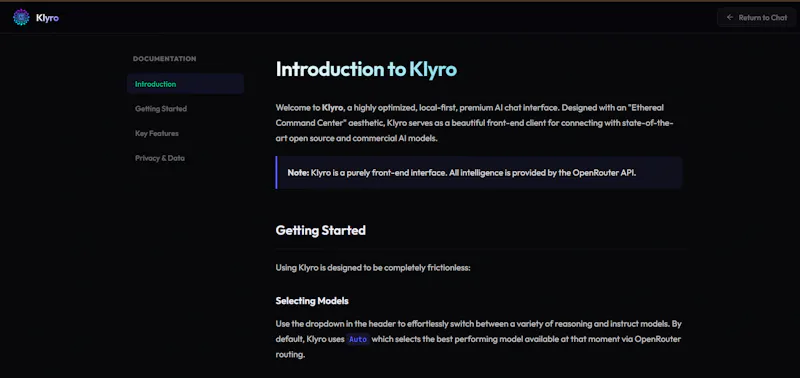Click the Auto inline code label
800x378 pixels.
click(358, 339)
